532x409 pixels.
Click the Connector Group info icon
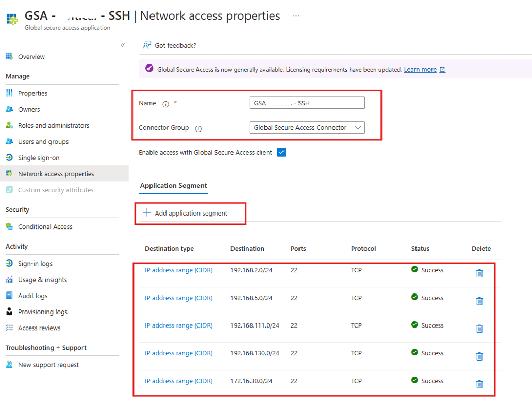coord(198,128)
